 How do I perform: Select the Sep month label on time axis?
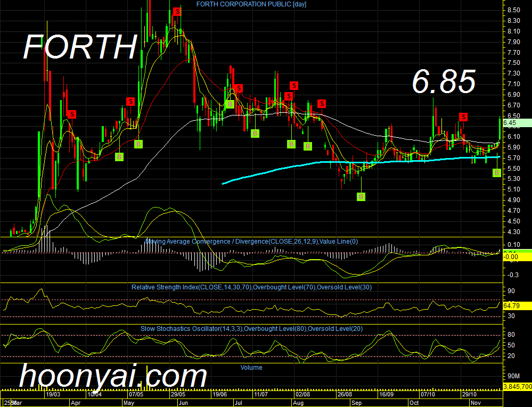pos(357,403)
